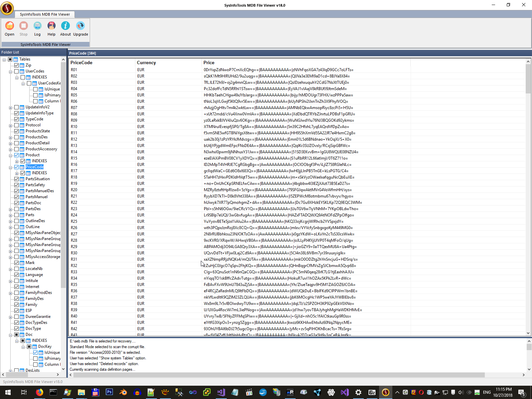Collapse the PriceCode tree node

tap(11, 167)
